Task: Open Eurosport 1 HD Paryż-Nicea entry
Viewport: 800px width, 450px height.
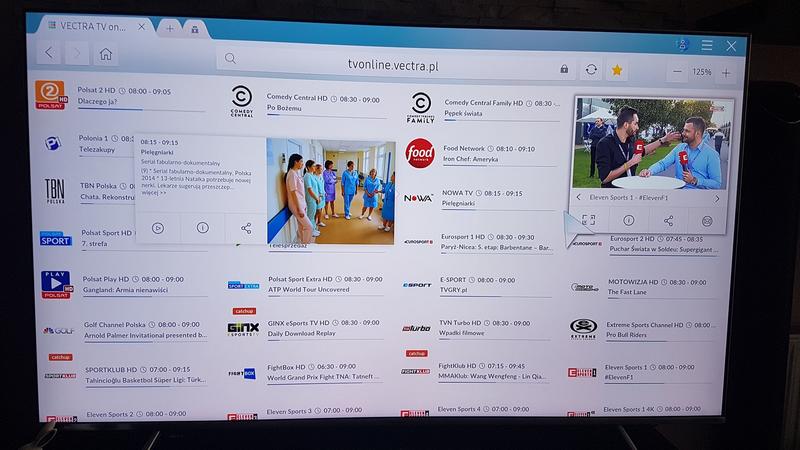Action: (497, 243)
